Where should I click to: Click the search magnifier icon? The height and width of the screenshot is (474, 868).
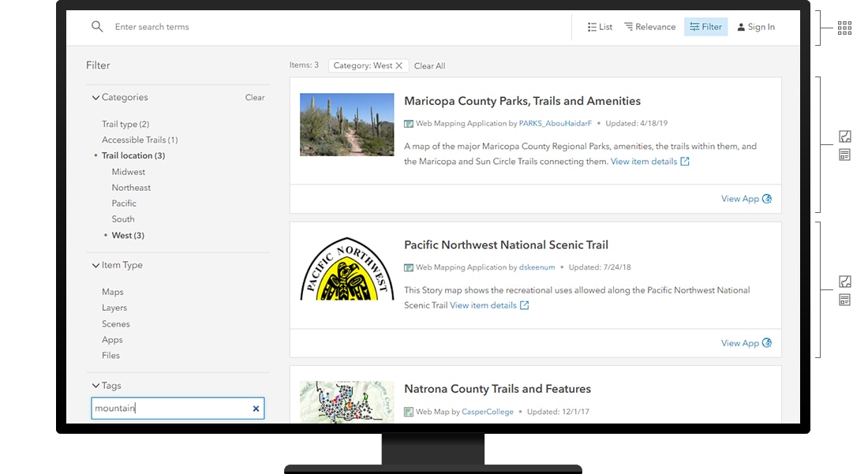97,27
